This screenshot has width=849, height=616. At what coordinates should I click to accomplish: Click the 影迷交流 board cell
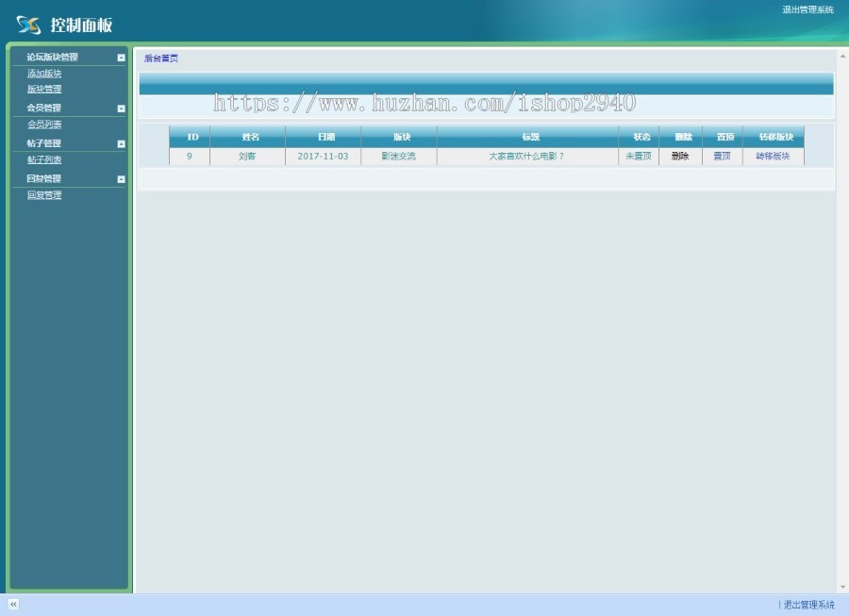pos(398,156)
